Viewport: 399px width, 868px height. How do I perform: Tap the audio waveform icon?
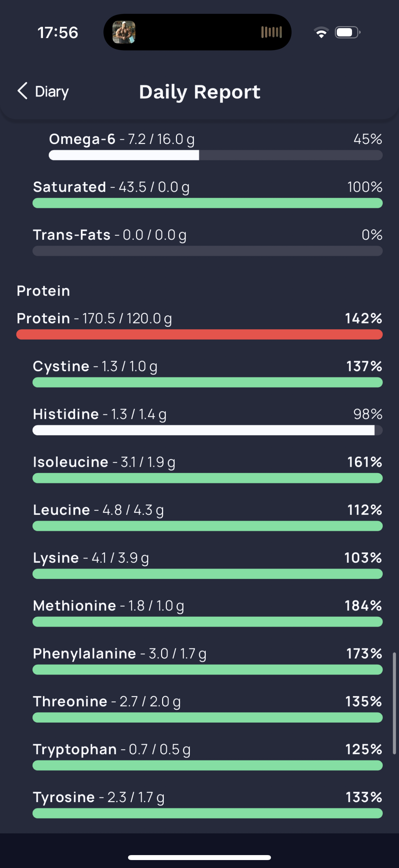[271, 32]
